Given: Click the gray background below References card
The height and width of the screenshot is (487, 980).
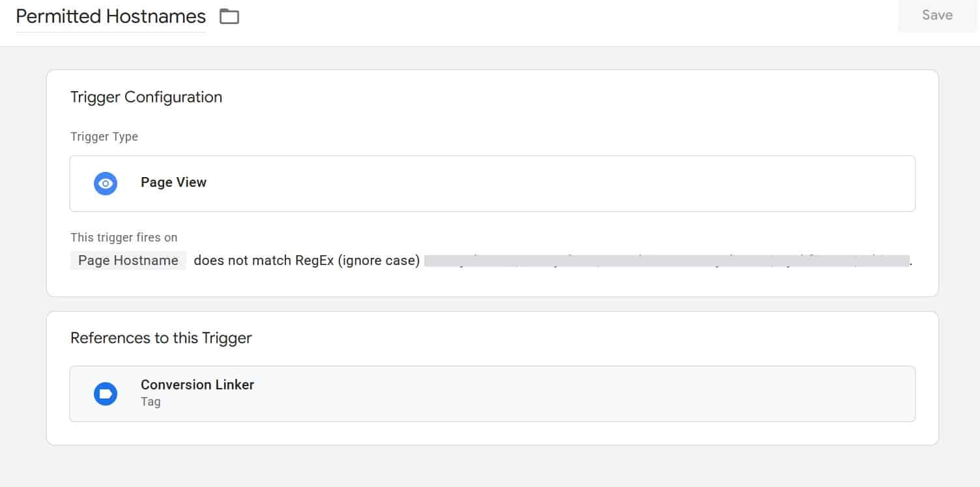Looking at the screenshot, I should click(x=489, y=467).
